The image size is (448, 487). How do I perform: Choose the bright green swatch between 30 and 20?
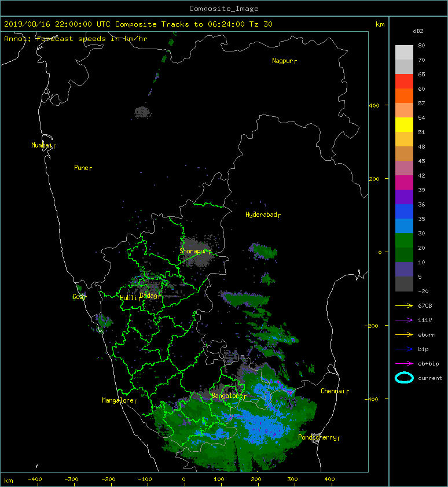click(x=404, y=241)
